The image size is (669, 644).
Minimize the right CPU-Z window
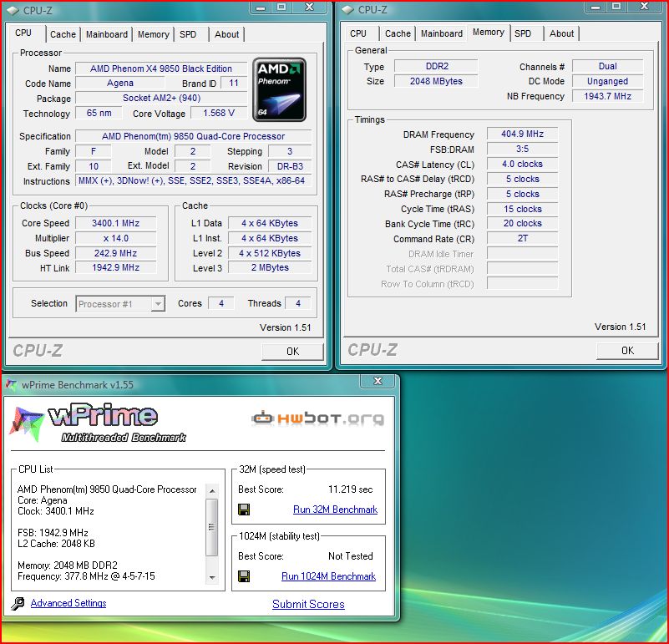596,7
